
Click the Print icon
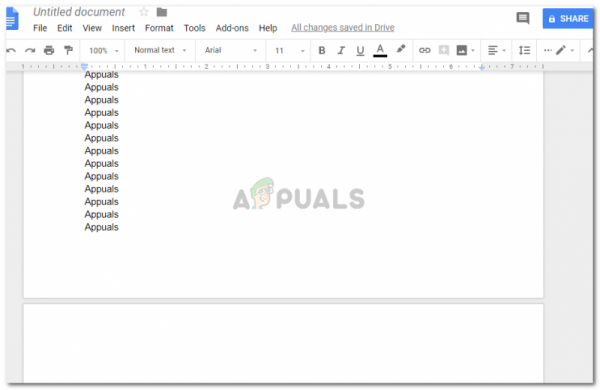pos(49,50)
